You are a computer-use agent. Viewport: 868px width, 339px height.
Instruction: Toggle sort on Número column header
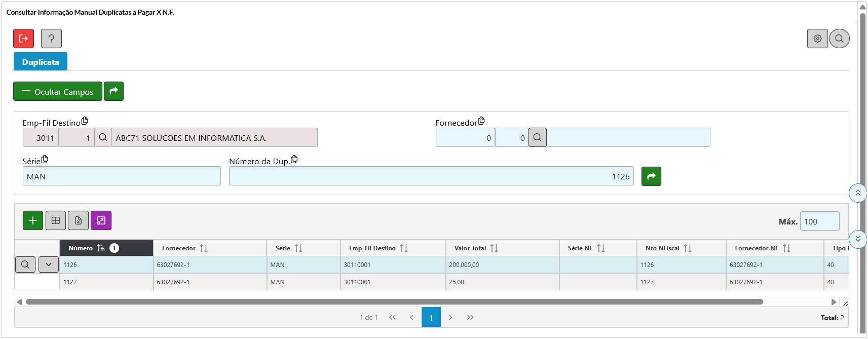(101, 248)
